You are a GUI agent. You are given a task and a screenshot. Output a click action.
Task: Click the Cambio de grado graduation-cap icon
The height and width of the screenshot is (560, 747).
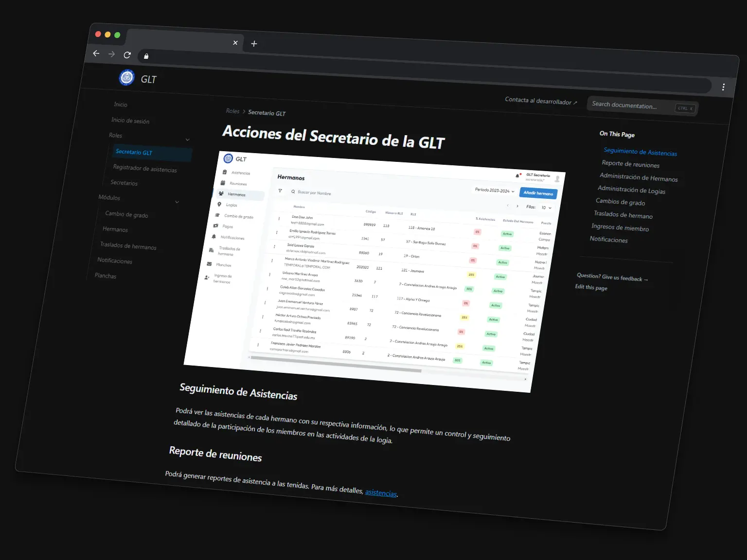point(217,215)
